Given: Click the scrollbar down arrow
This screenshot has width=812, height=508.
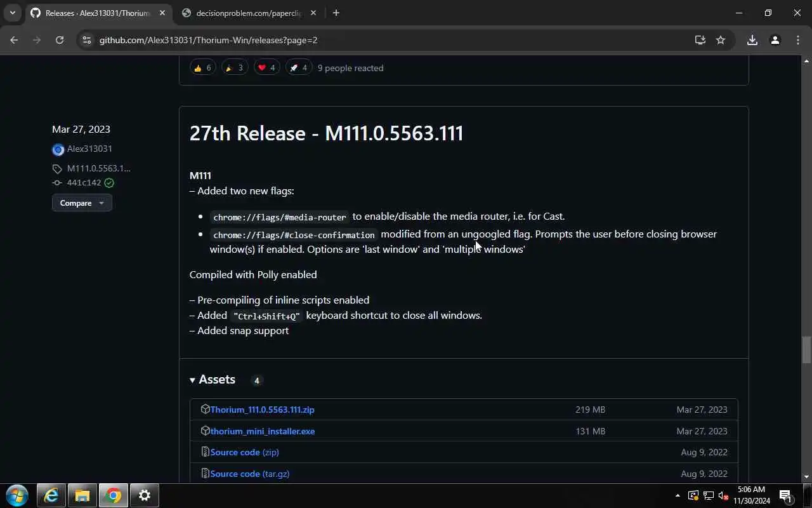Looking at the screenshot, I should (x=806, y=477).
